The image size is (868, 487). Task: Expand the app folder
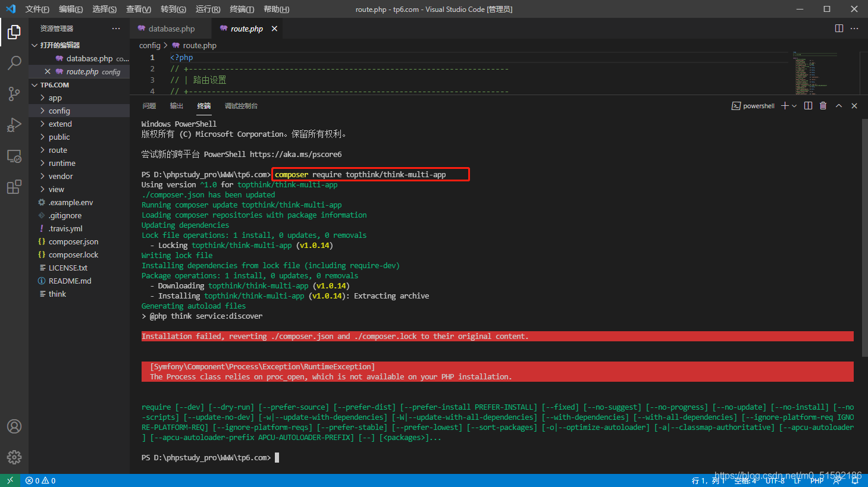(x=79, y=98)
